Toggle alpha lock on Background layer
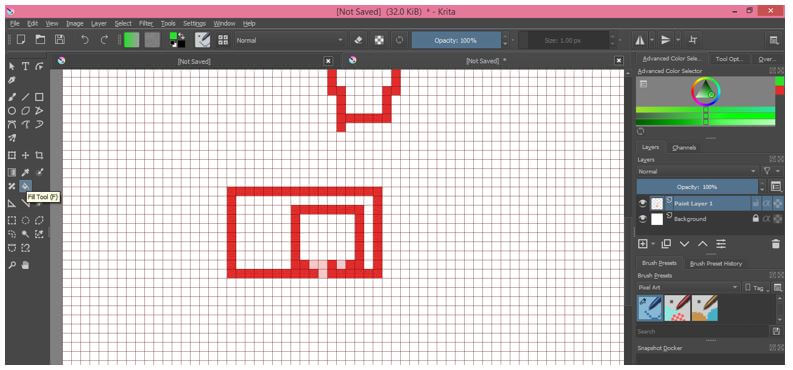The width and height of the screenshot is (793, 370). pos(778,219)
